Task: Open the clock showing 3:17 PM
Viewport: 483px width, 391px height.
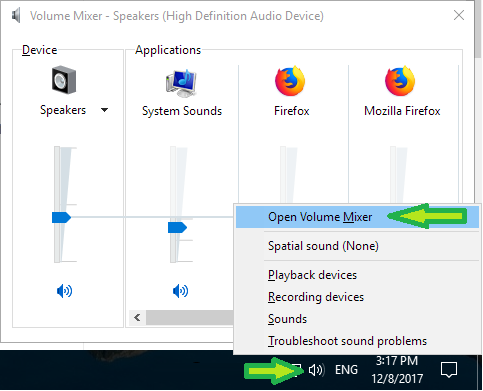Action: tap(397, 370)
